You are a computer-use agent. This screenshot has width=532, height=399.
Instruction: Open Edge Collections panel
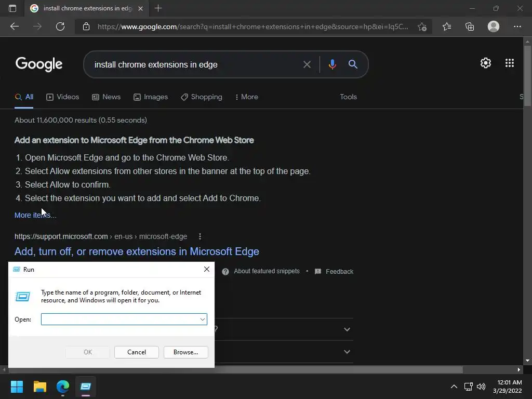470,26
